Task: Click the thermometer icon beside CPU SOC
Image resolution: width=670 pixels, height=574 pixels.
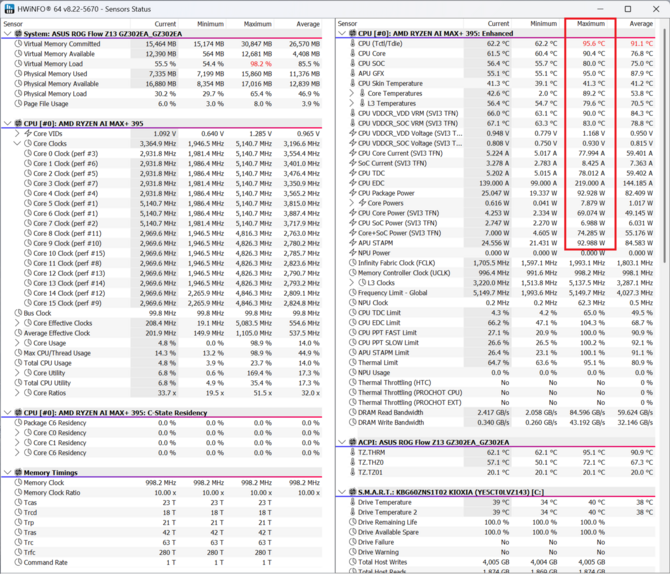Action: click(x=353, y=63)
